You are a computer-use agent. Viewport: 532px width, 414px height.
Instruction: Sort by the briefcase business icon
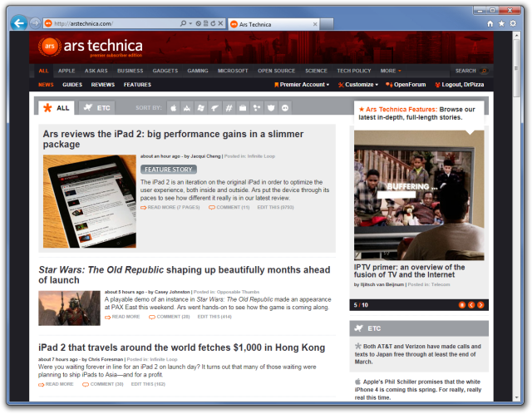pyautogui.click(x=243, y=108)
